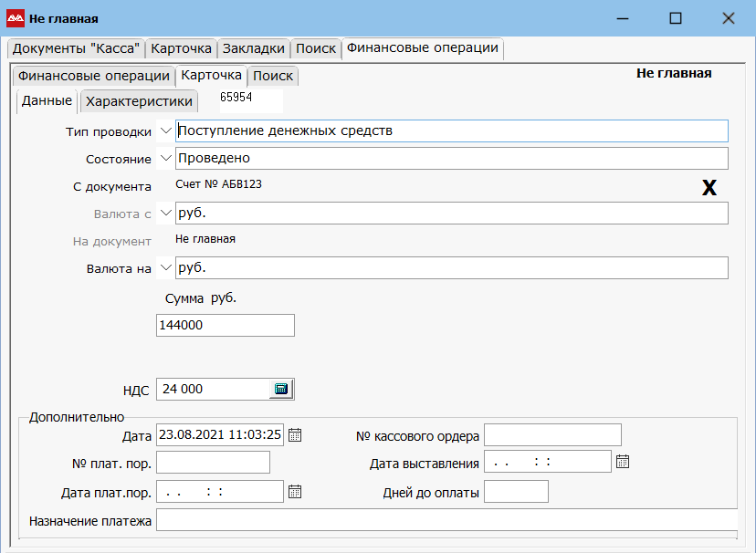Minimize the Не главная window
This screenshot has width=756, height=553.
pos(623,19)
